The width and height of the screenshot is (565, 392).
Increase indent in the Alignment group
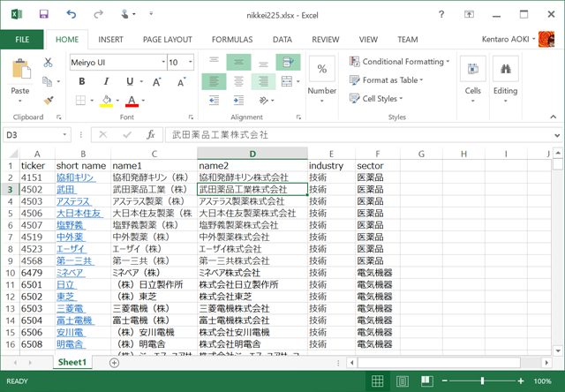pyautogui.click(x=238, y=101)
